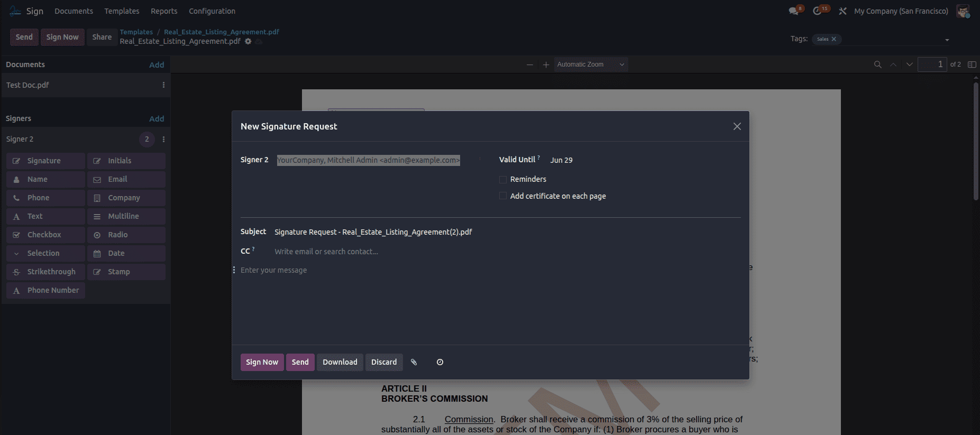Click Download in the dialog
Screen dimensions: 980x435
click(340, 362)
